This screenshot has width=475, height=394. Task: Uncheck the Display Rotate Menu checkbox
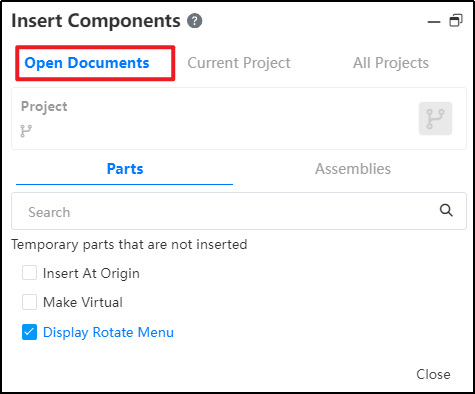click(29, 332)
